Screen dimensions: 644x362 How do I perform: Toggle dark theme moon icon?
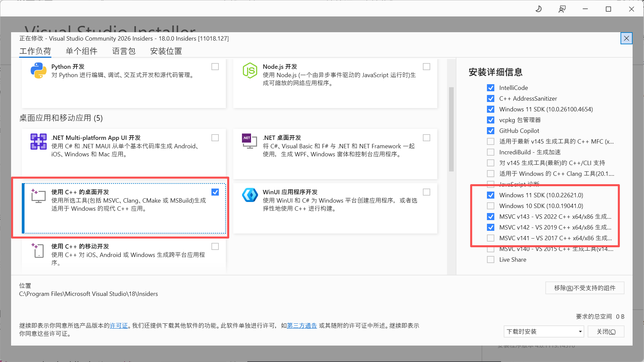(x=539, y=9)
